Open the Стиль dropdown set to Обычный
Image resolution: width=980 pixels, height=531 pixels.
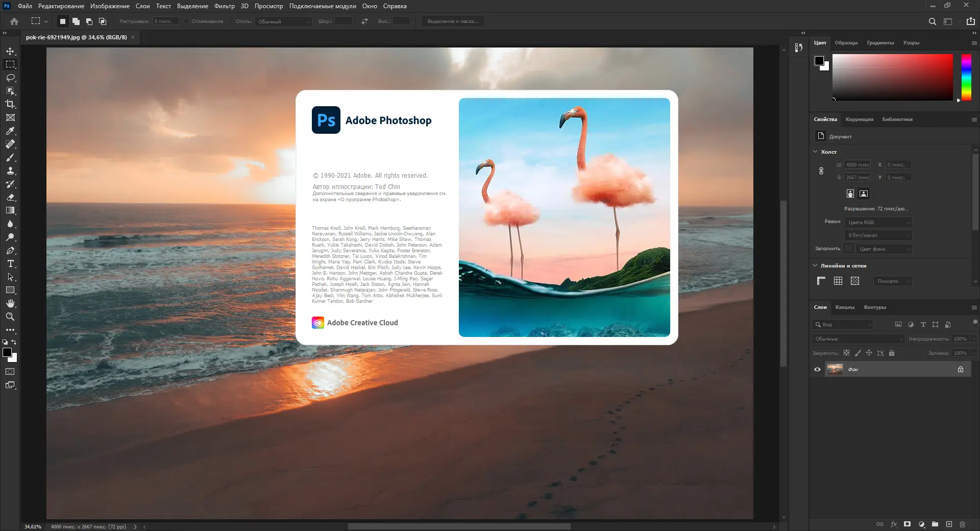pos(284,21)
